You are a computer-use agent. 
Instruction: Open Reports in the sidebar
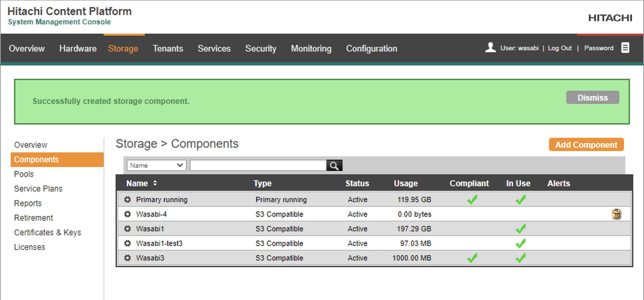tap(28, 203)
